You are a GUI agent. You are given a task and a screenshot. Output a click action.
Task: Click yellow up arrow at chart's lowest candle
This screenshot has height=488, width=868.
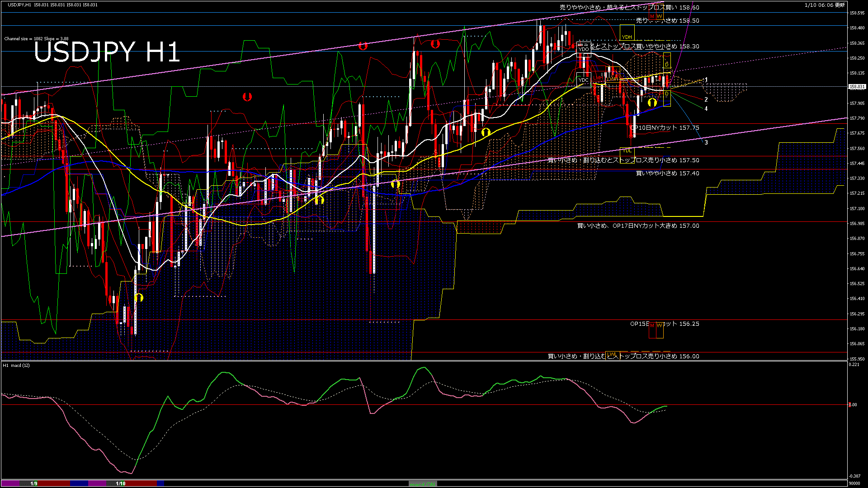coord(139,297)
